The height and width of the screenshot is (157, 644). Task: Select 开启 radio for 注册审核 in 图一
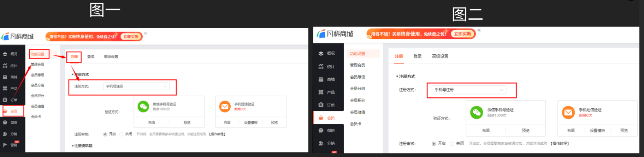pos(105,134)
